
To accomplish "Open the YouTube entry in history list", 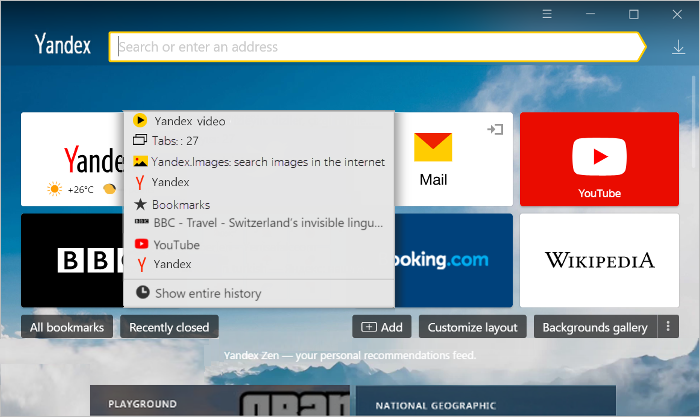I will point(259,245).
